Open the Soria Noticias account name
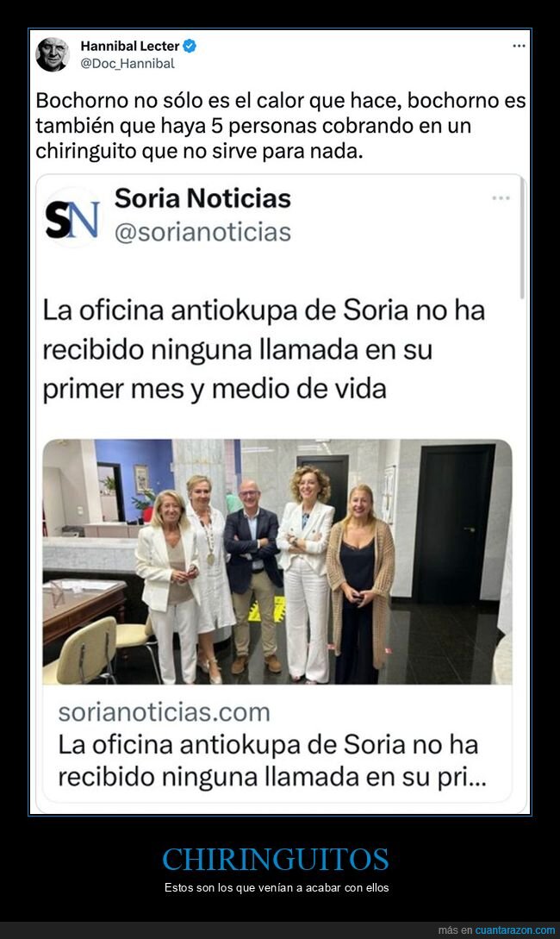The height and width of the screenshot is (939, 560). tap(202, 198)
